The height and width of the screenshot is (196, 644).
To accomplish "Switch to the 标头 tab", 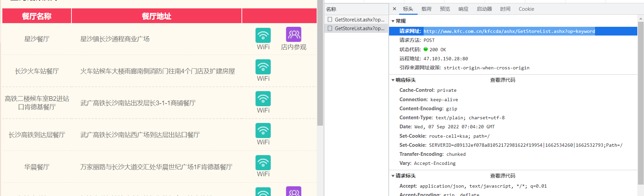I will [408, 9].
